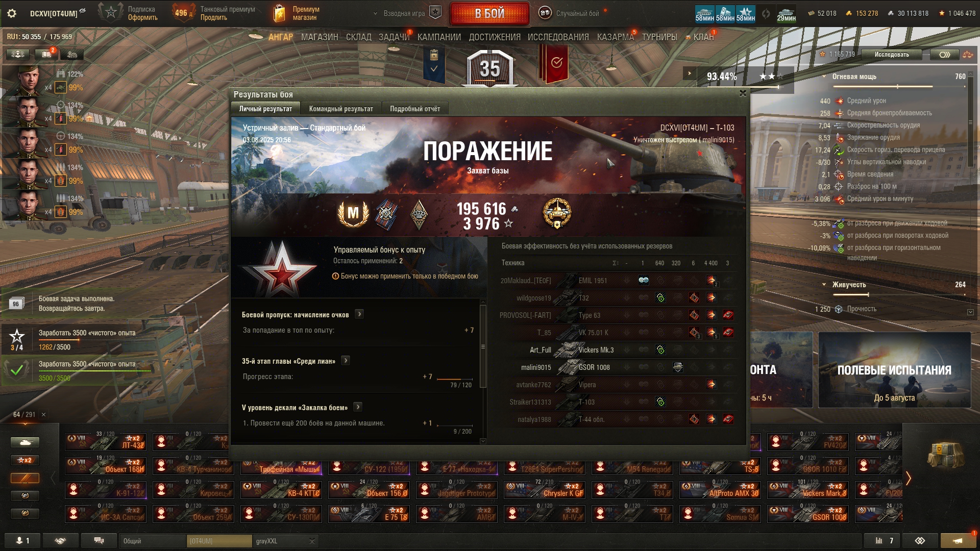Image resolution: width=980 pixels, height=551 pixels.
Task: Click the В БОЙ battle button
Action: pyautogui.click(x=489, y=14)
